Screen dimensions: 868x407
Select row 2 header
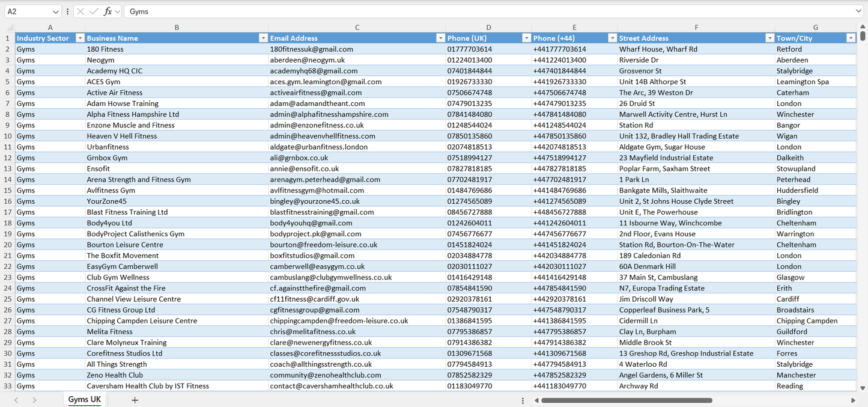coord(8,49)
